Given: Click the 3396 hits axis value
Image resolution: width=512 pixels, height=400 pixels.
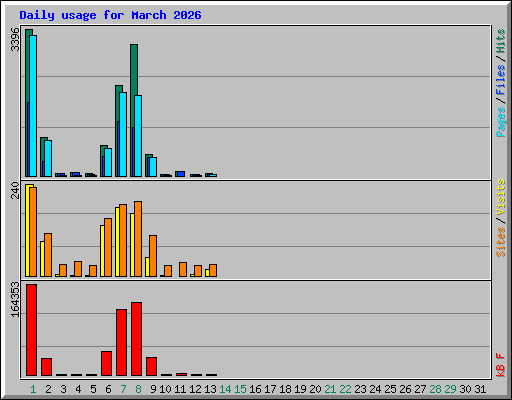Looking at the screenshot, I should click(x=15, y=39).
